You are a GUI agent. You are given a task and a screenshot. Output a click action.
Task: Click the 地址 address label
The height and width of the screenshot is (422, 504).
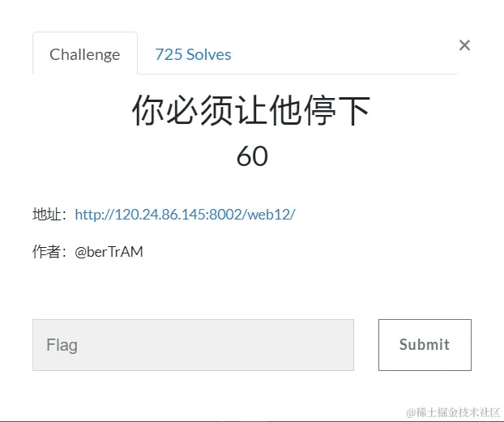[x=49, y=214]
